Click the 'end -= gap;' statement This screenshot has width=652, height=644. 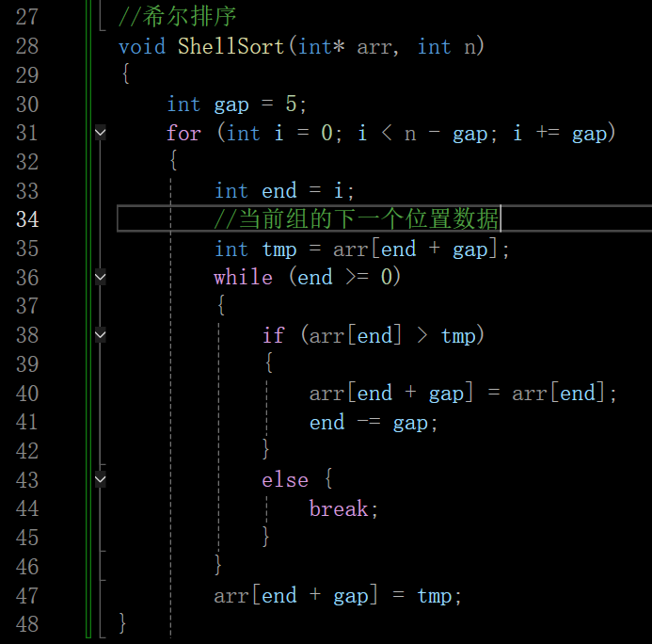coord(374,423)
